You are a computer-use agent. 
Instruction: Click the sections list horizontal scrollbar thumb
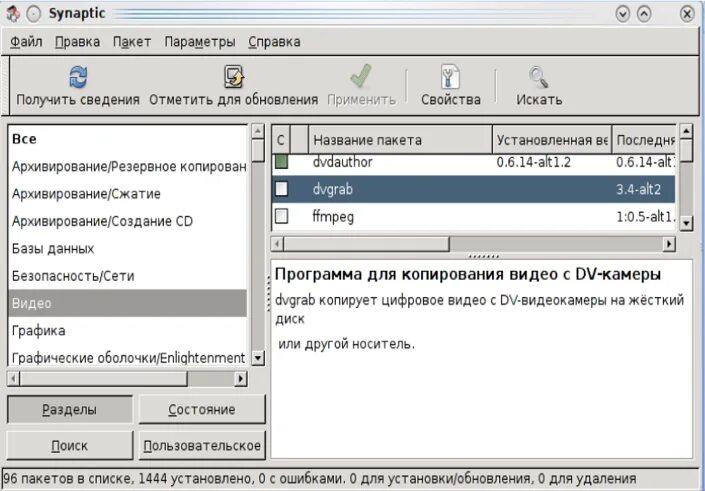[103, 379]
